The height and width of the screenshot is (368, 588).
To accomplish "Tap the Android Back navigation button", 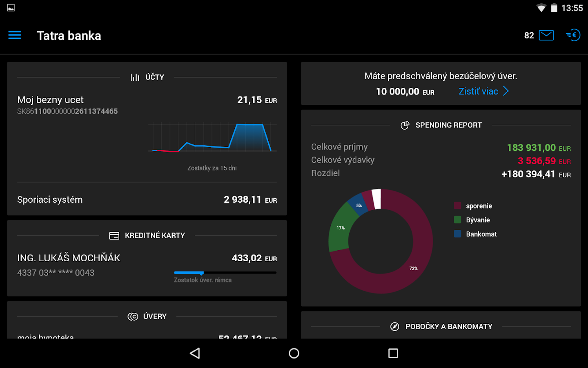I will click(x=195, y=353).
